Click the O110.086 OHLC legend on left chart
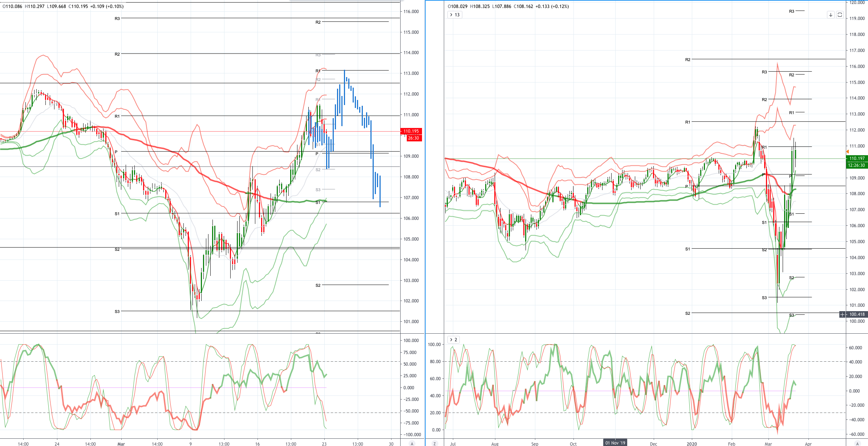The width and height of the screenshot is (868, 446). point(12,7)
